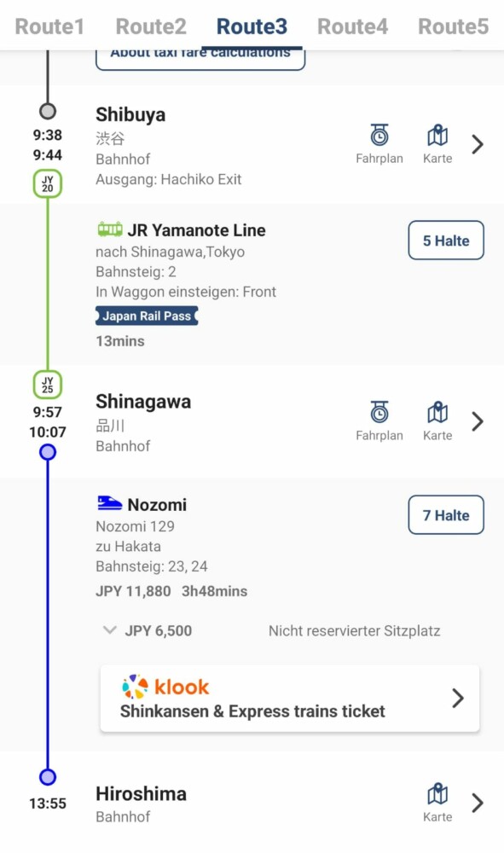The width and height of the screenshot is (504, 853).
Task: Open Hiroshima station details chevron
Action: pyautogui.click(x=478, y=803)
